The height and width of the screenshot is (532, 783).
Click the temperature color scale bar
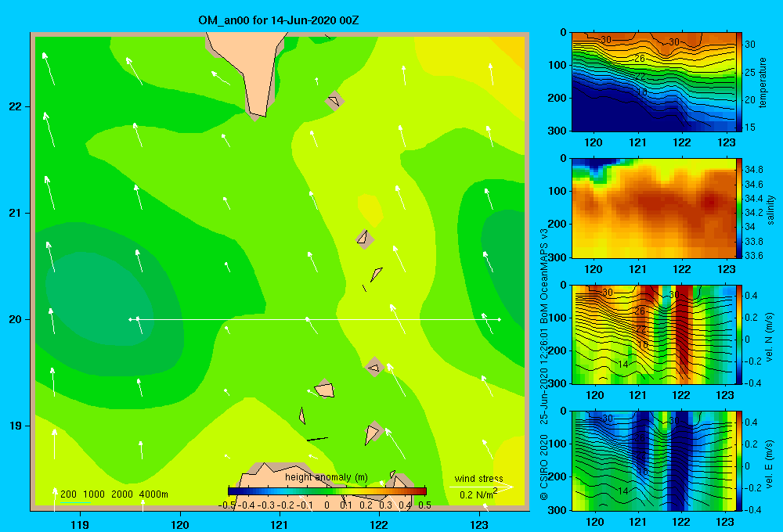click(739, 82)
